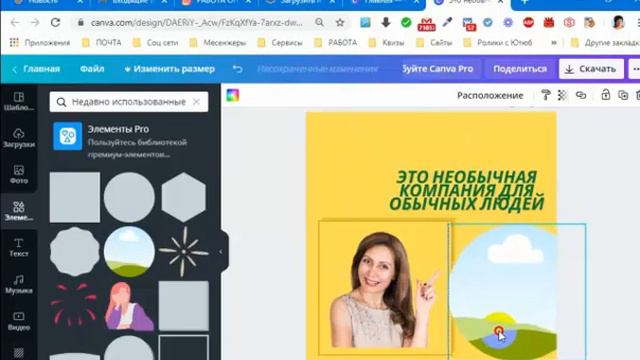Click the browser forward arrow

[35, 23]
